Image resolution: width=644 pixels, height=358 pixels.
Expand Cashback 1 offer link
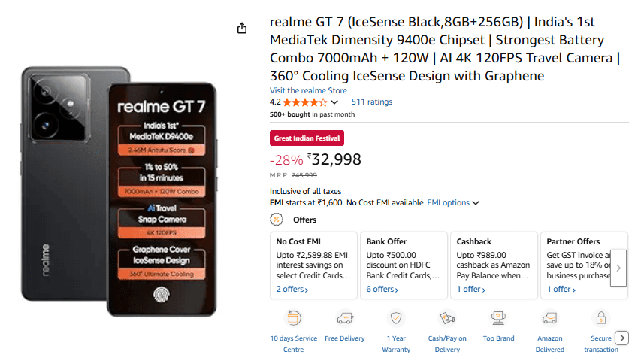coord(473,289)
